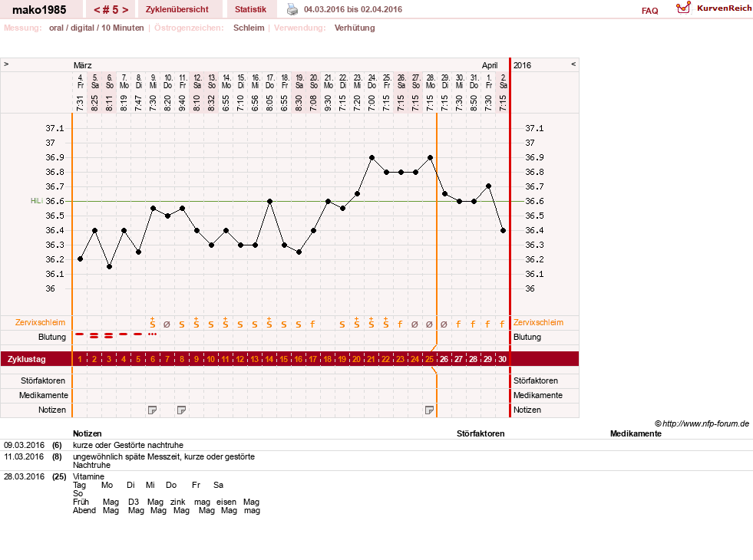Click Zyklustag cell 26
Image resolution: width=753 pixels, height=560 pixels.
click(444, 359)
